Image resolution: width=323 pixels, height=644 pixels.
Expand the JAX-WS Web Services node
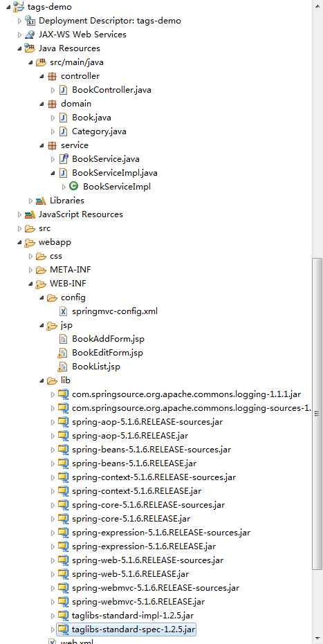[x=19, y=35]
